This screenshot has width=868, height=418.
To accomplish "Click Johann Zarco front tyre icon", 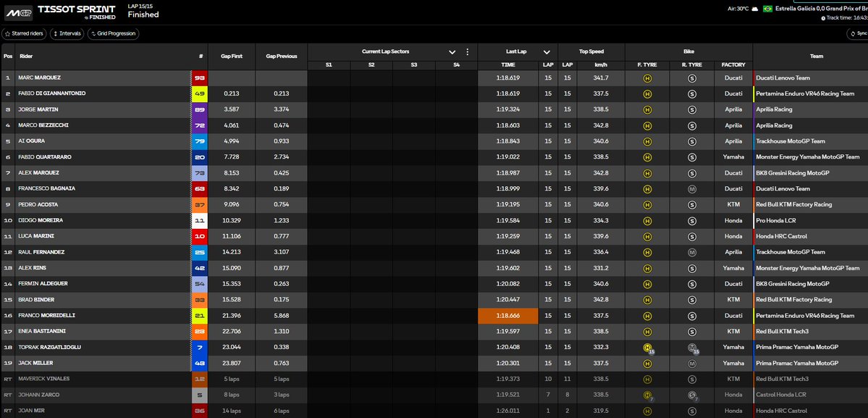I will tap(648, 396).
